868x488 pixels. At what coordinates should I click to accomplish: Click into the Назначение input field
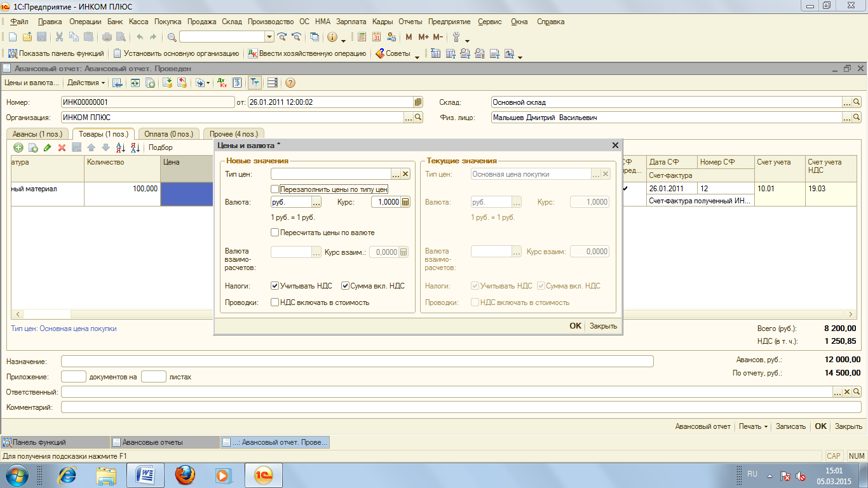point(357,362)
